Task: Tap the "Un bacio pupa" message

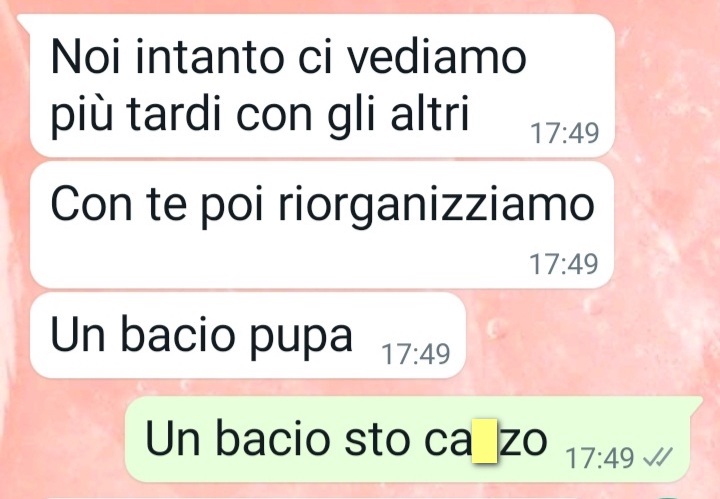Action: point(248,336)
